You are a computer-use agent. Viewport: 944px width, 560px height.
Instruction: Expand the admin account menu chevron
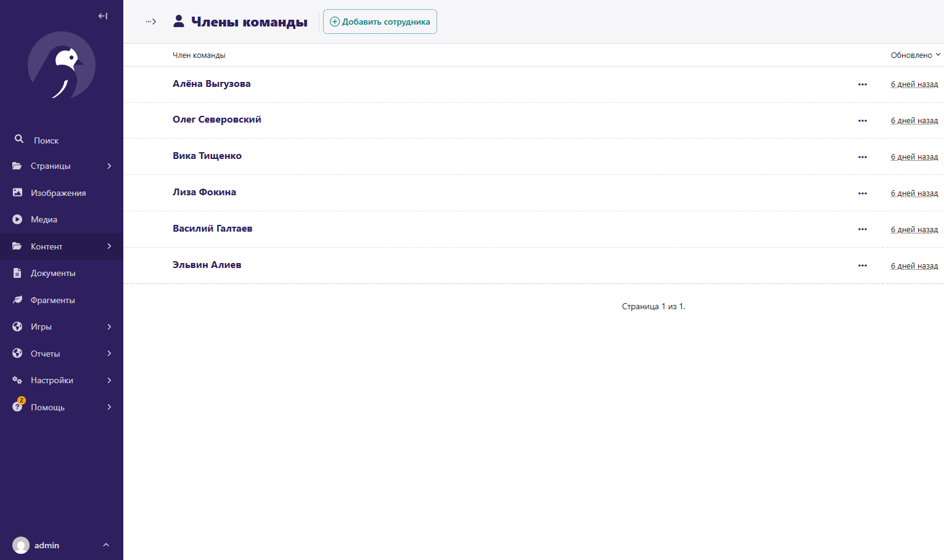pyautogui.click(x=106, y=545)
